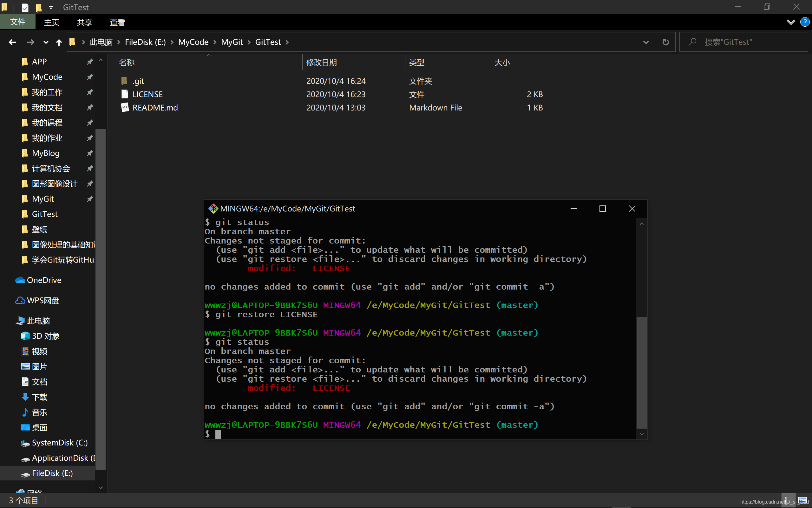Expand chevron after GitTest in breadcrumb
This screenshot has width=812, height=508.
coord(287,42)
